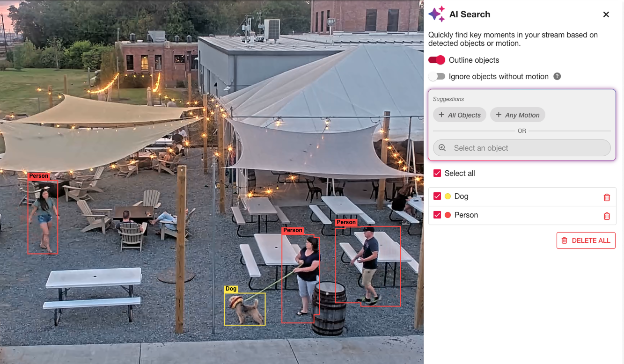The width and height of the screenshot is (624, 364).
Task: Turn off the Outline objects switch
Action: 436,60
